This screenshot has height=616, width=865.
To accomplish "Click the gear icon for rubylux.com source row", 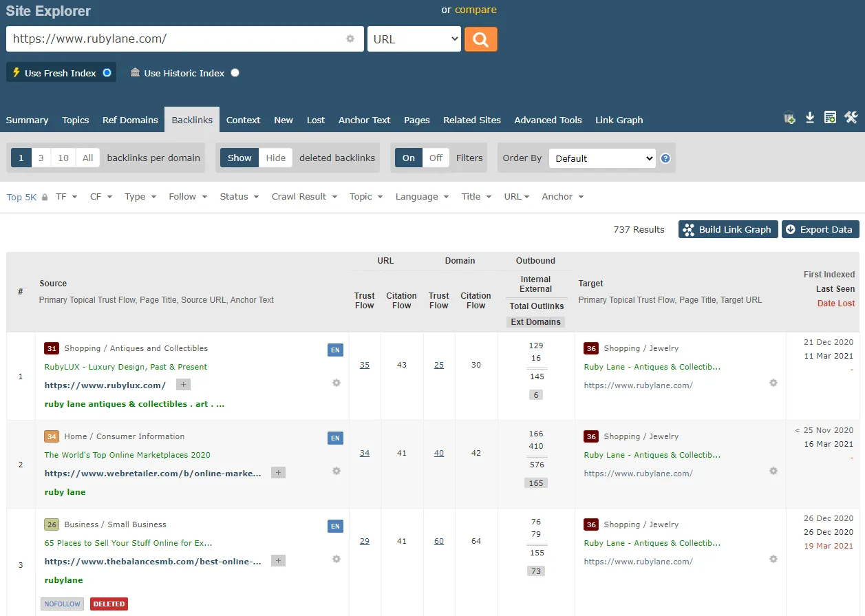I will (x=337, y=383).
